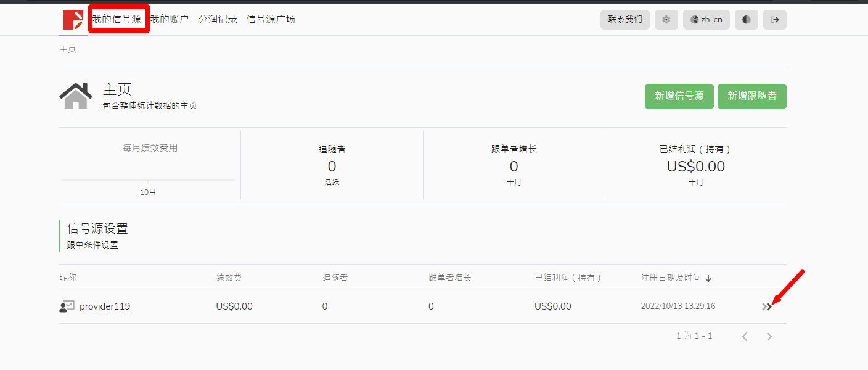The height and width of the screenshot is (370, 868).
Task: Go to next page of table
Action: pos(769,337)
